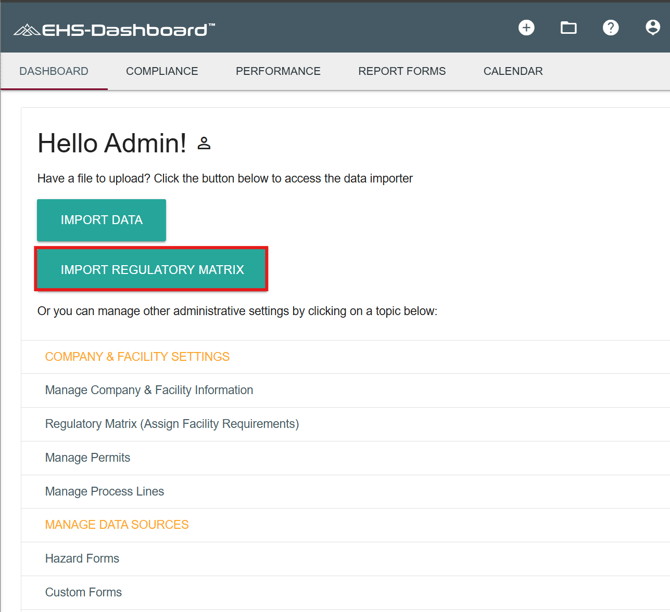Open Manage Process Lines
This screenshot has height=612, width=670.
(x=104, y=491)
